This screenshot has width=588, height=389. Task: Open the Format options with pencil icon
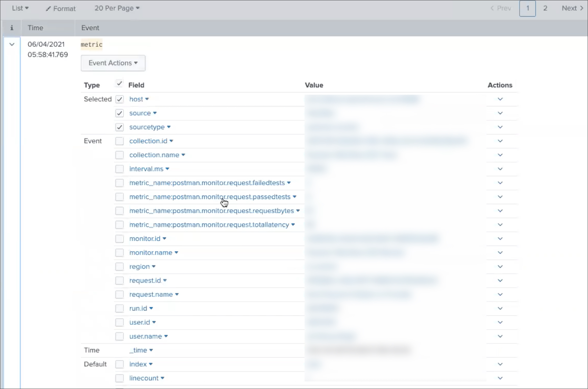pyautogui.click(x=61, y=9)
